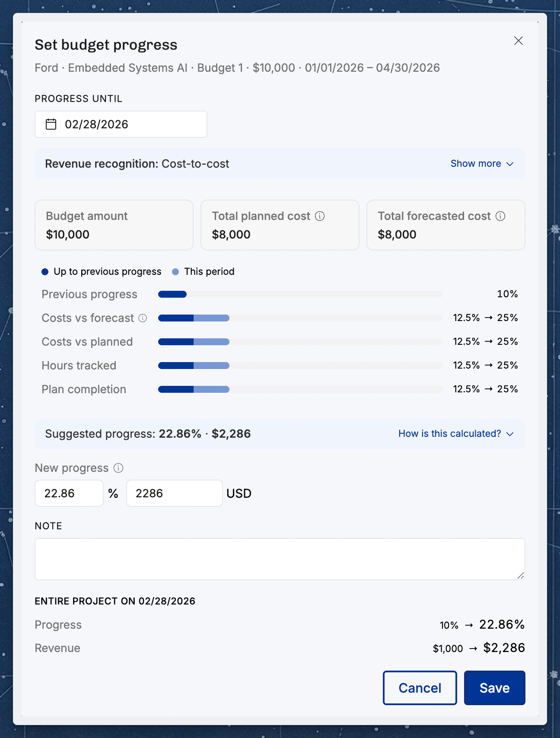Click info icon beside Total forecasted cost
560x738 pixels.
[x=500, y=216]
